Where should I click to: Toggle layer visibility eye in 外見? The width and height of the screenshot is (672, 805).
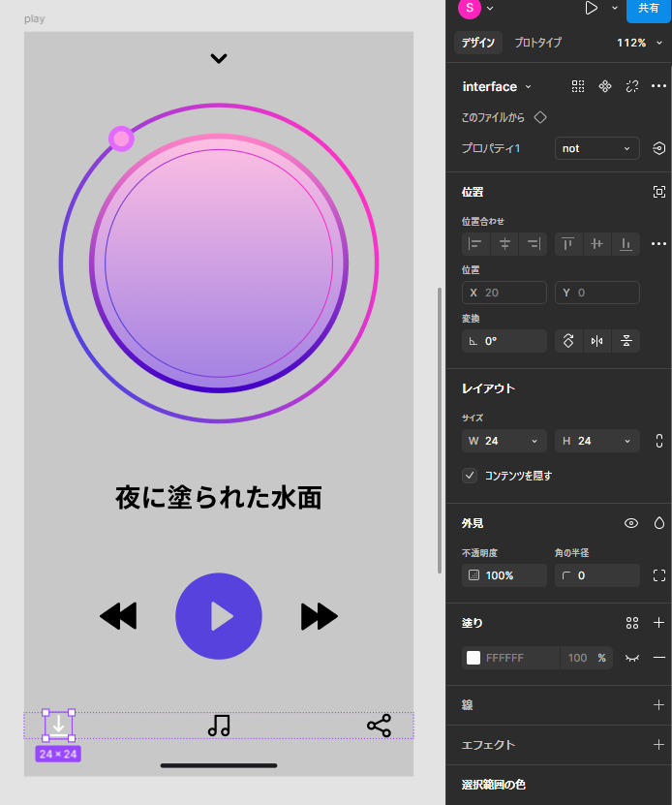(x=631, y=523)
